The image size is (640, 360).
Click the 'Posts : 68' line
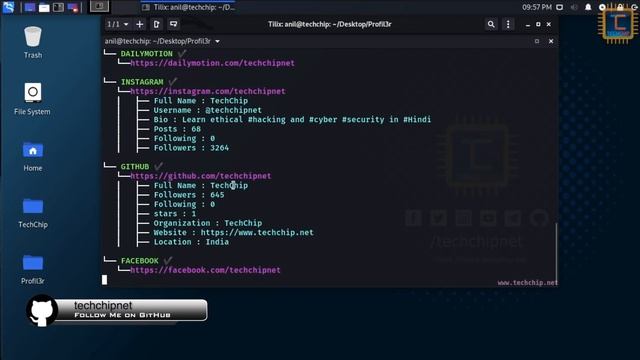tap(177, 129)
